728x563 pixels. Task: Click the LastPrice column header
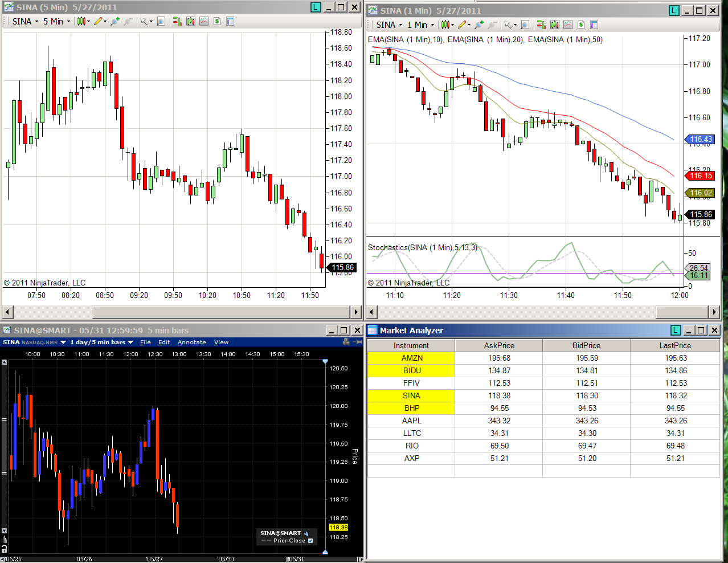coord(675,345)
